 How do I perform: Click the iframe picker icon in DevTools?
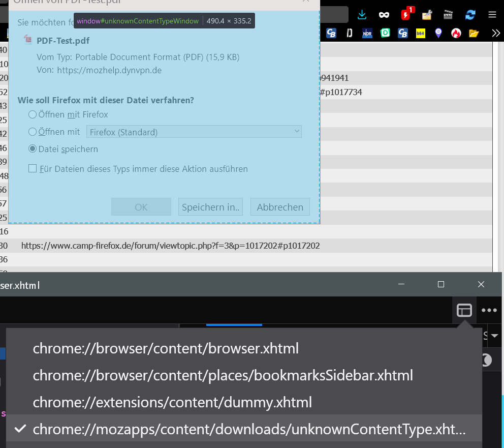pyautogui.click(x=464, y=310)
